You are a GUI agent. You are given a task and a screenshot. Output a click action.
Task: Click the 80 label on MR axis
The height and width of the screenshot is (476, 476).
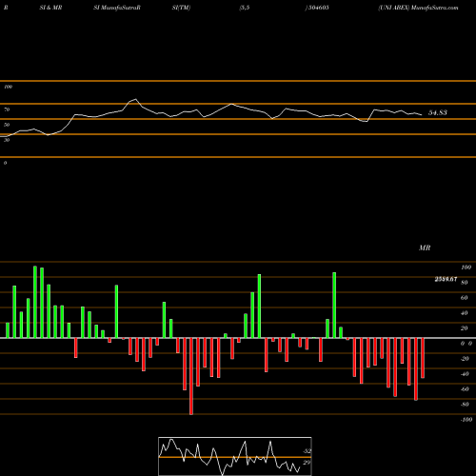pos(465,283)
